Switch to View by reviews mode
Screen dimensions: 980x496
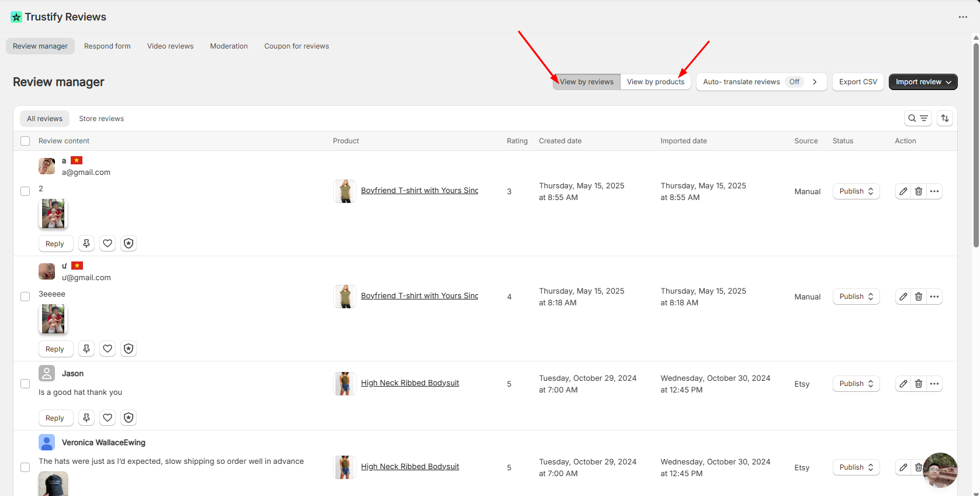pos(587,82)
